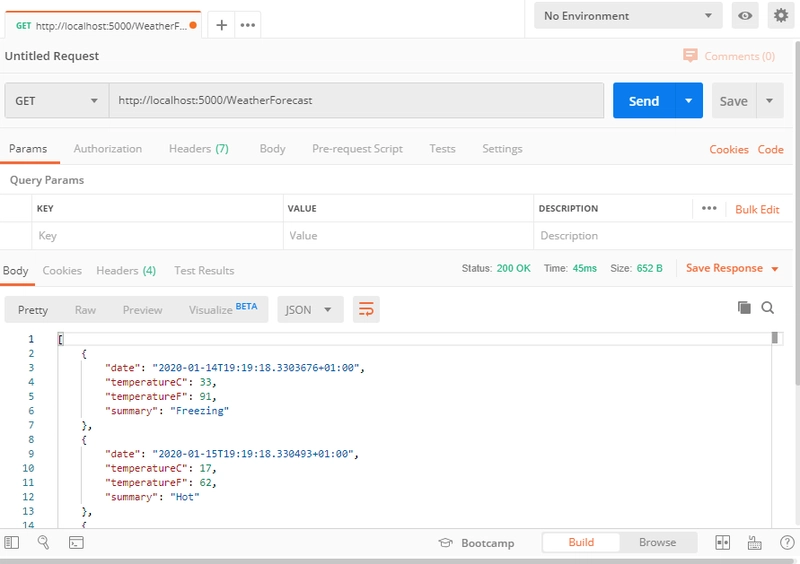Click the request URL input field
Screen dimensions: 800x564
click(x=356, y=101)
